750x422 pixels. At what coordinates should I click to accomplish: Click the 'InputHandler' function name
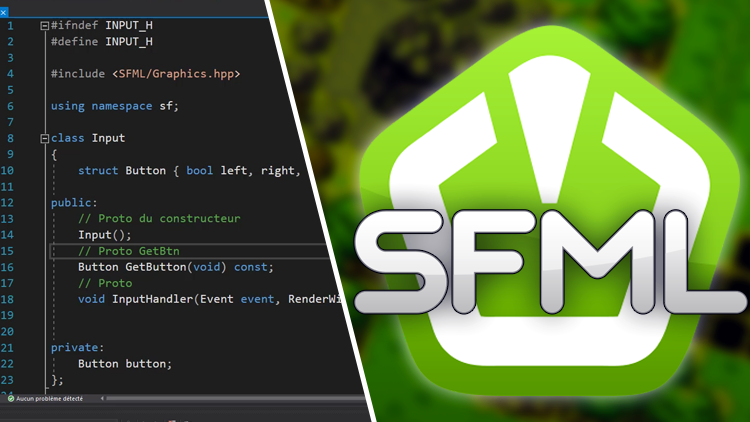[x=152, y=300]
